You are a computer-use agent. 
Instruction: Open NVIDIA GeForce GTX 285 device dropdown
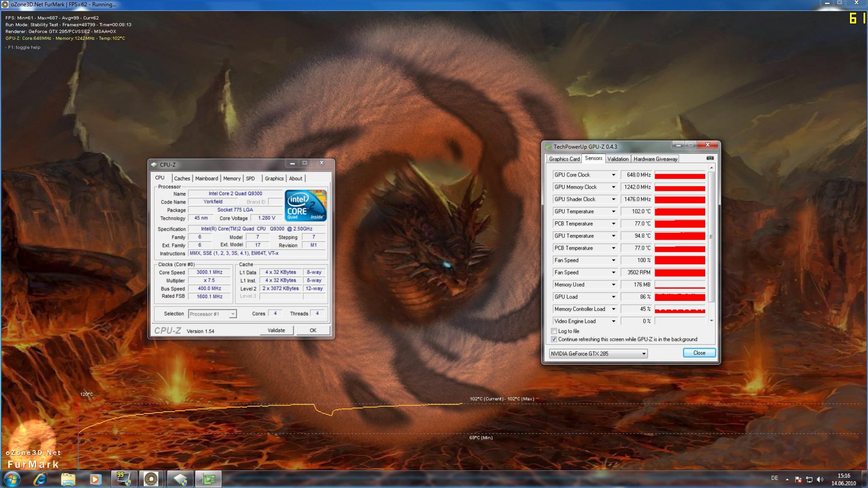coord(598,354)
